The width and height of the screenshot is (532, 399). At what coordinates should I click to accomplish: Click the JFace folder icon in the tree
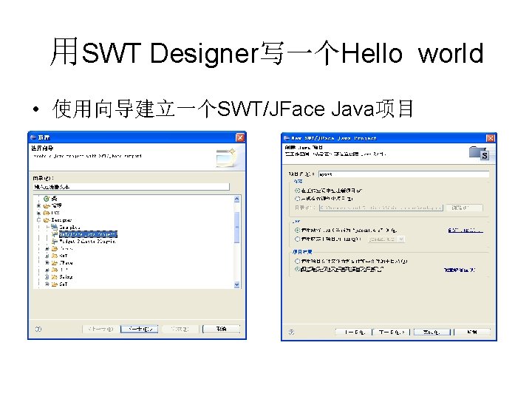point(54,262)
